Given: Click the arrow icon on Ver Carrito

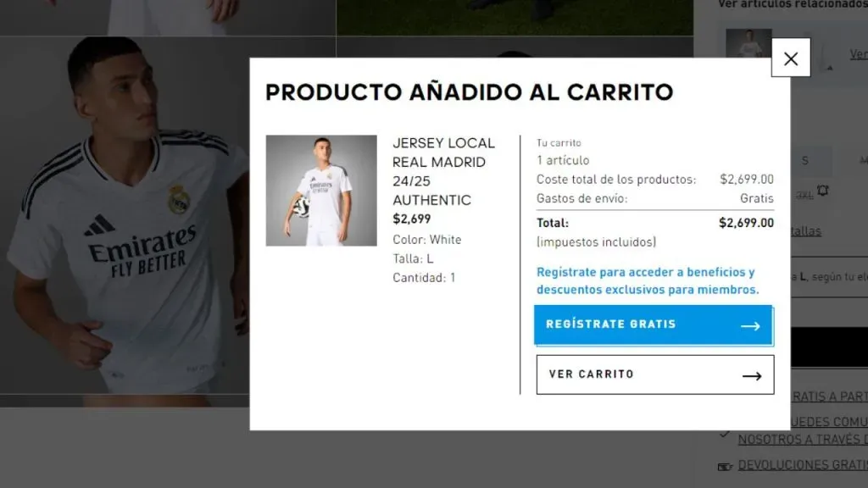Looking at the screenshot, I should click(x=751, y=376).
